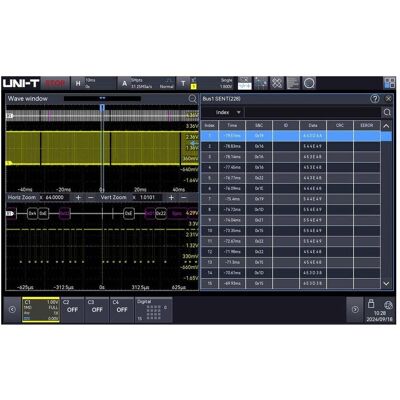Open the document list icon in the top toolbar
400x400 pixels.
[x=293, y=83]
